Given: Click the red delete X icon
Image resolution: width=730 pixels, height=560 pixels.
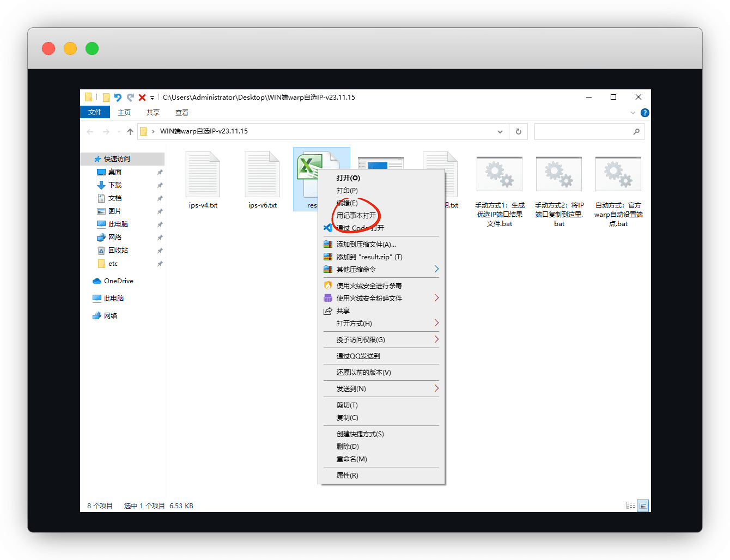Looking at the screenshot, I should [x=142, y=98].
